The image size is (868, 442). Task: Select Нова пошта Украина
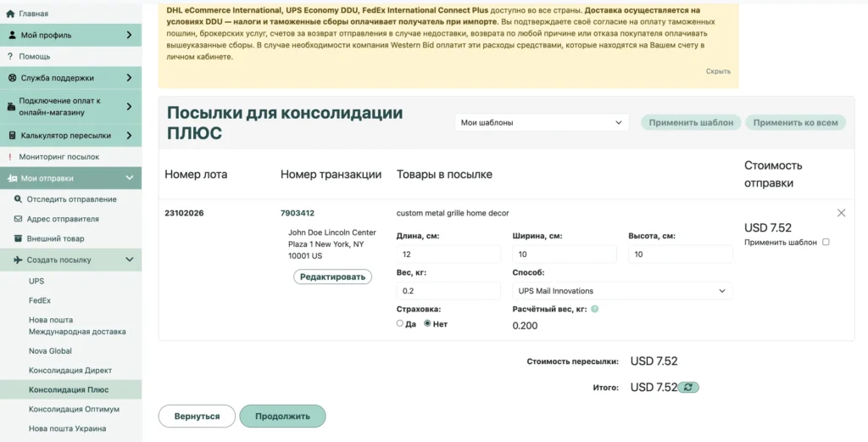click(x=68, y=428)
